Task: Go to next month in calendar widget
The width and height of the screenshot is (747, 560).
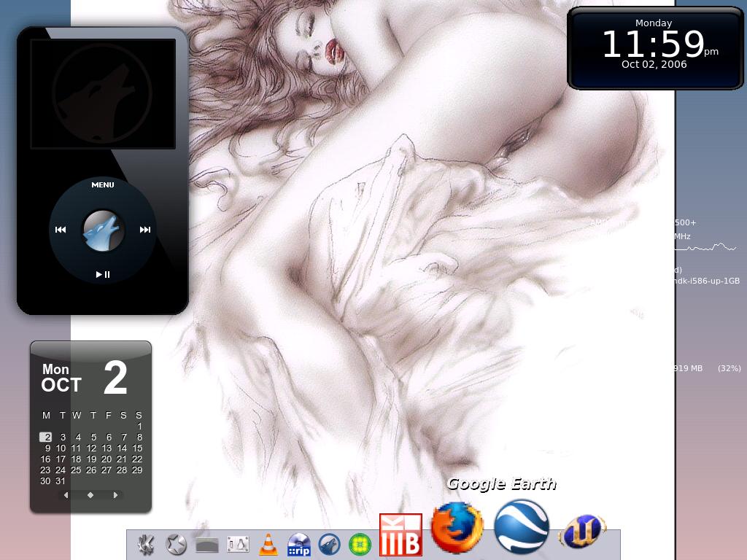Action: point(115,495)
